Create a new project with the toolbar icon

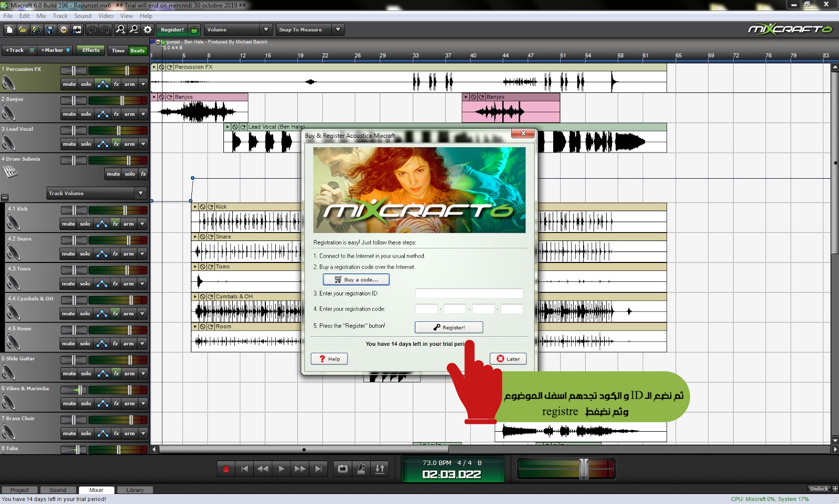(x=9, y=30)
